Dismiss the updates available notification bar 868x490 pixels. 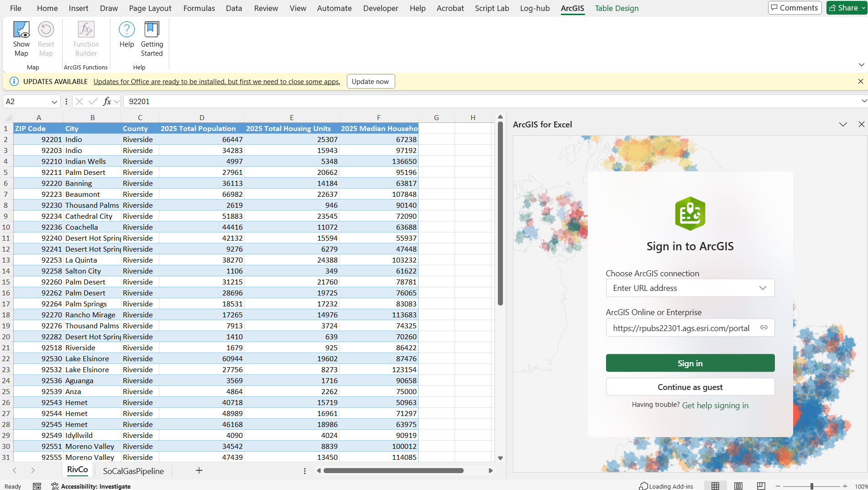pyautogui.click(x=860, y=81)
